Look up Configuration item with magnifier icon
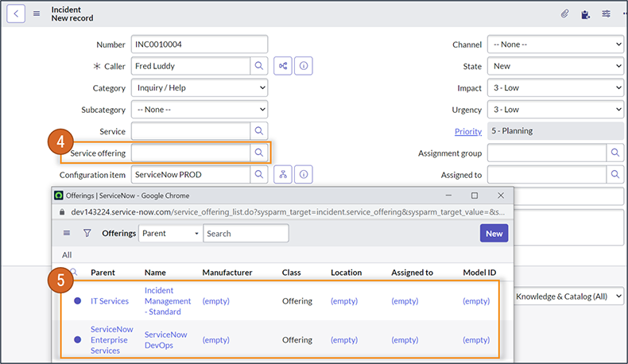The image size is (628, 364). point(259,175)
